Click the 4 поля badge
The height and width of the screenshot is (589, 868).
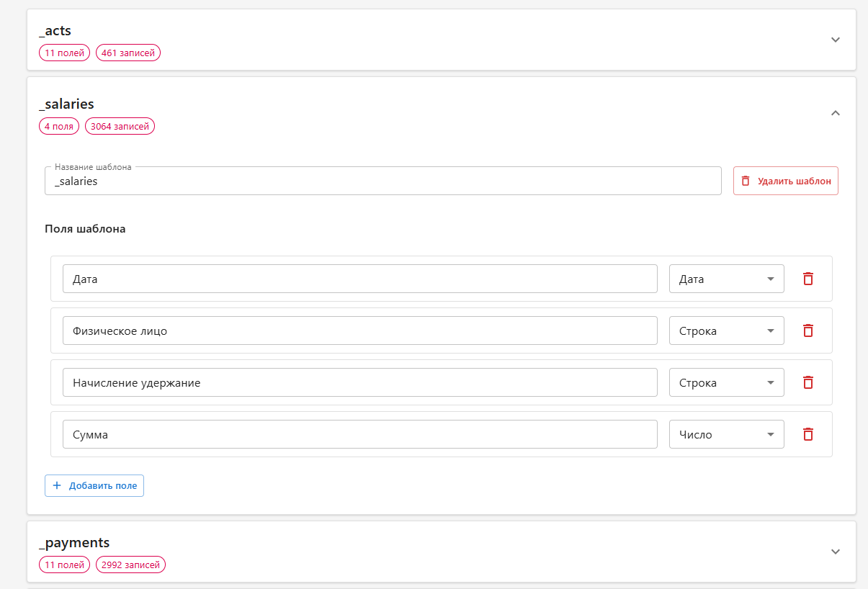click(59, 126)
